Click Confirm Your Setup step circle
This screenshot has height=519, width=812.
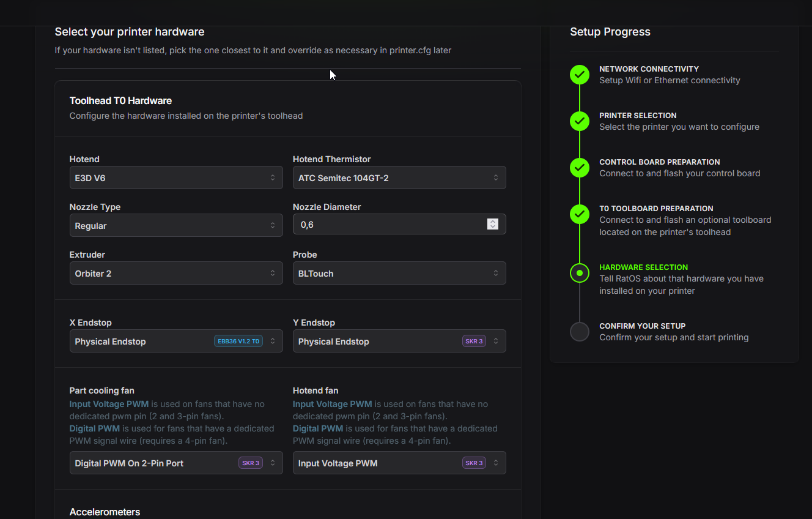[x=580, y=332]
